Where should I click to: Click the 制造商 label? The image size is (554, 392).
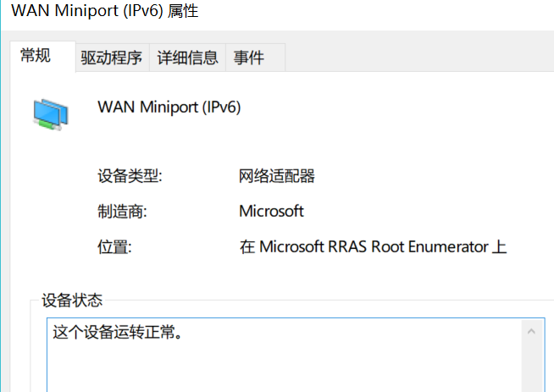(122, 212)
